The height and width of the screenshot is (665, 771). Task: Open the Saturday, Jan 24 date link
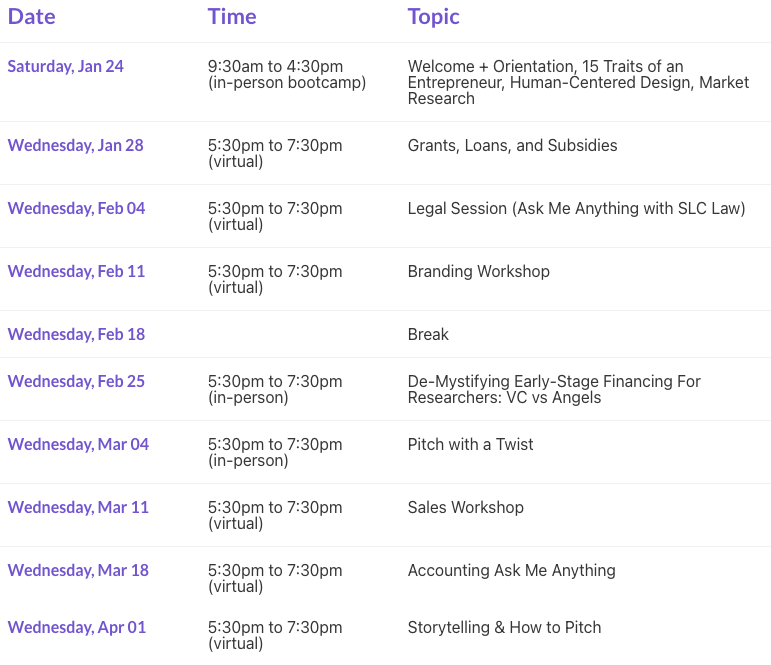(66, 67)
